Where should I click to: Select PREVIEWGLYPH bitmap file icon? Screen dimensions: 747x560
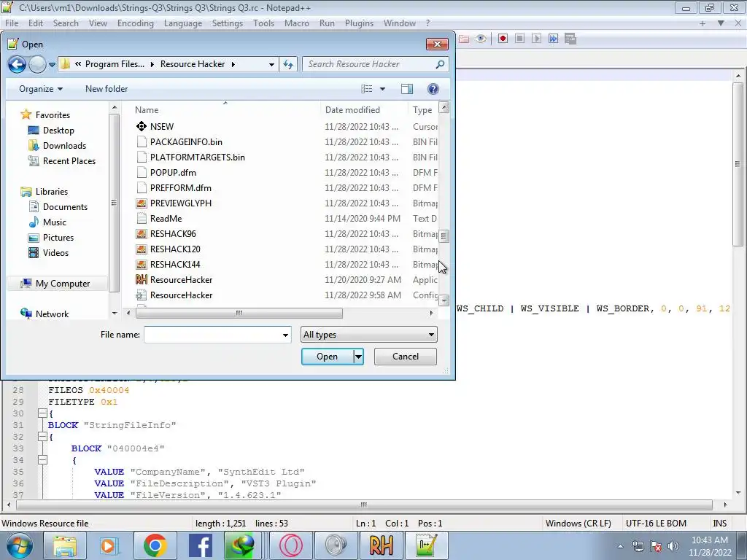(142, 203)
